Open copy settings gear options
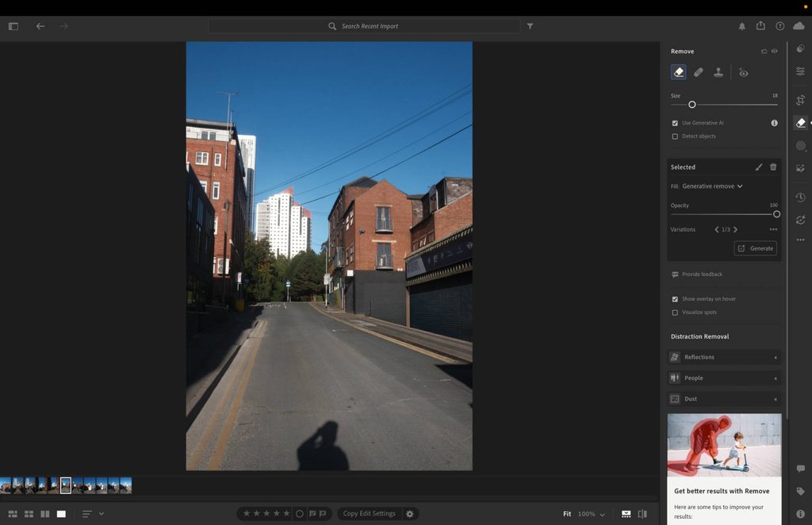The width and height of the screenshot is (812, 525). [410, 514]
